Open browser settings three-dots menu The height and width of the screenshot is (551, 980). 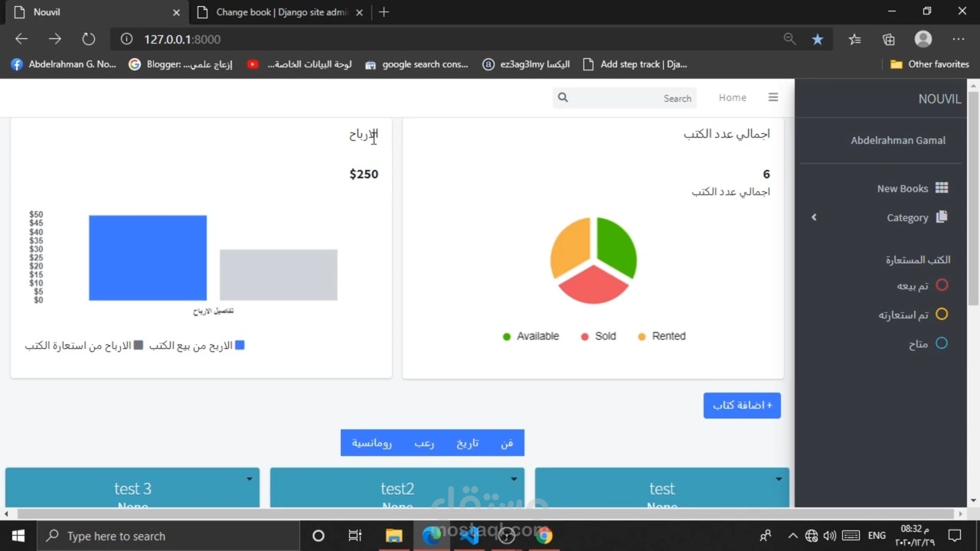959,39
